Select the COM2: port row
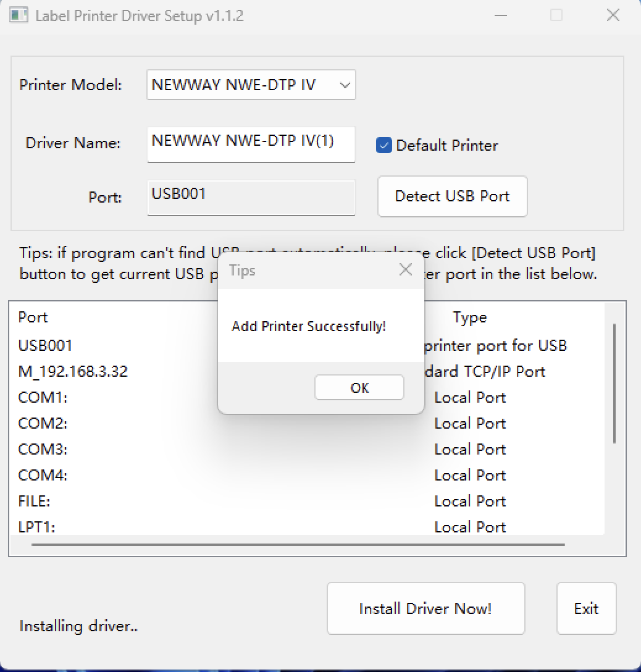Image resolution: width=641 pixels, height=672 pixels. (x=307, y=424)
